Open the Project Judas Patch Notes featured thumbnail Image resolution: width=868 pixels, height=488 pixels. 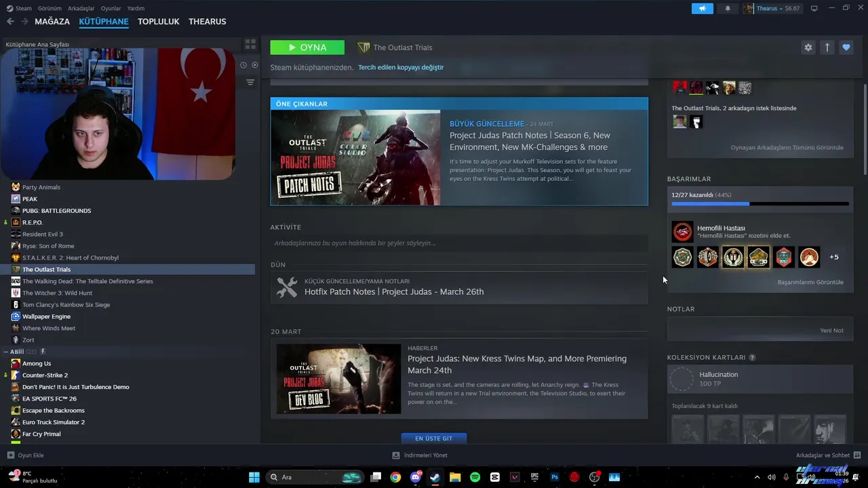[x=355, y=157]
